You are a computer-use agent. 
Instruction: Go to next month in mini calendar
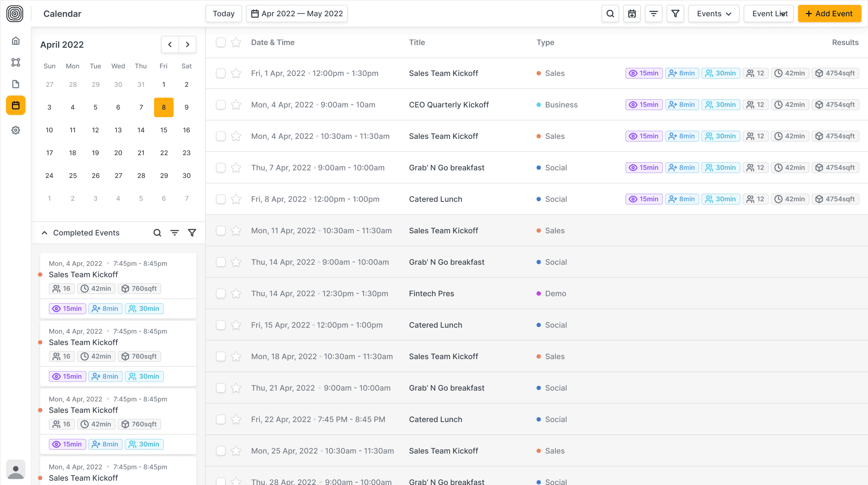click(x=187, y=44)
